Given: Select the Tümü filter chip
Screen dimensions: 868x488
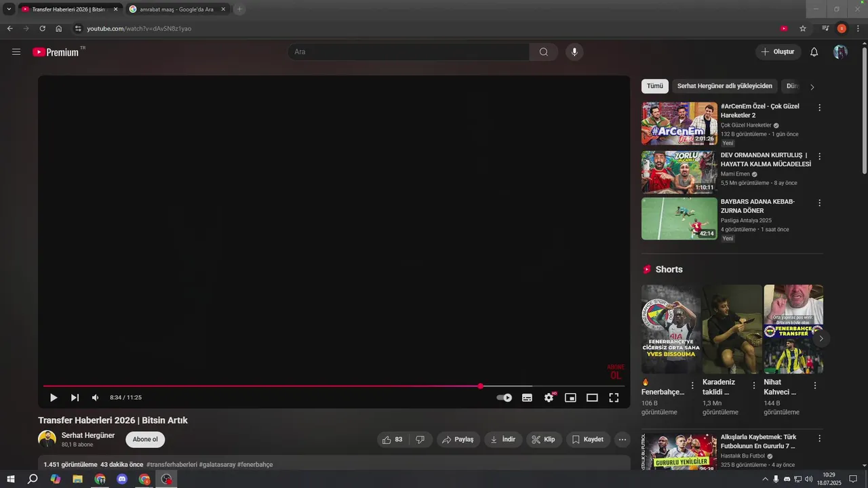Looking at the screenshot, I should click(655, 86).
